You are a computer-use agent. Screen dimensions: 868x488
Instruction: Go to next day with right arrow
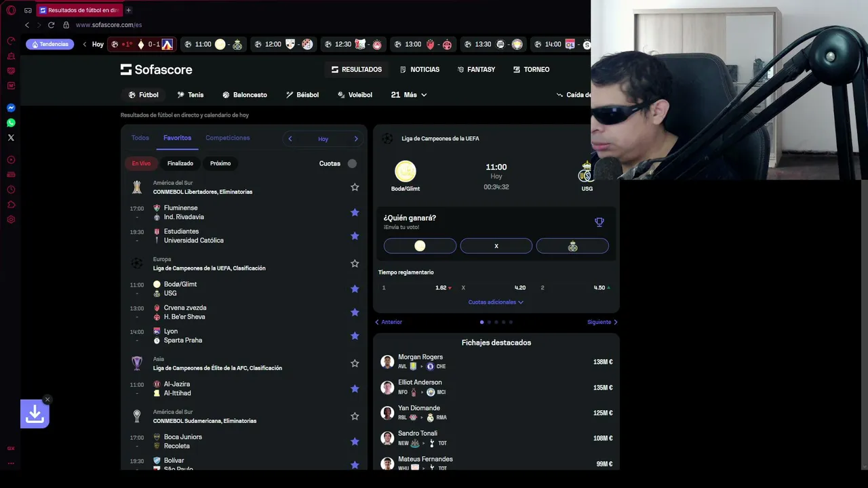pos(356,139)
